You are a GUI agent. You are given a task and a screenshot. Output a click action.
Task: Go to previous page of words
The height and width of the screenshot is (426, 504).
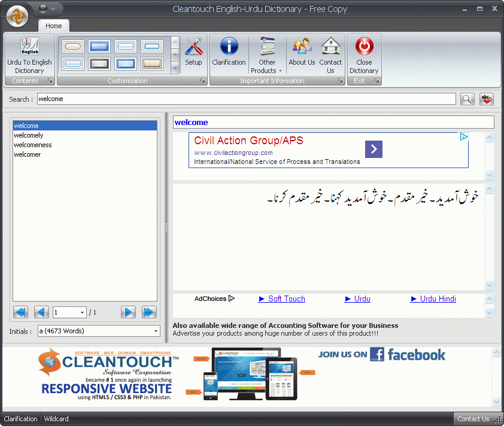pyautogui.click(x=41, y=312)
